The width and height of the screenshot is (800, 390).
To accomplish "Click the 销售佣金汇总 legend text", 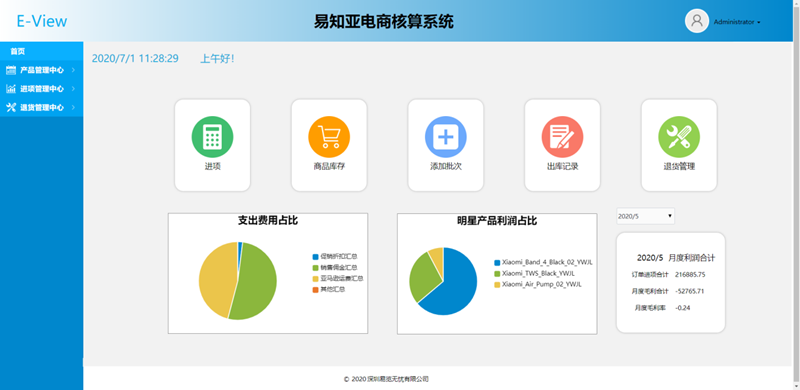I will coord(339,267).
